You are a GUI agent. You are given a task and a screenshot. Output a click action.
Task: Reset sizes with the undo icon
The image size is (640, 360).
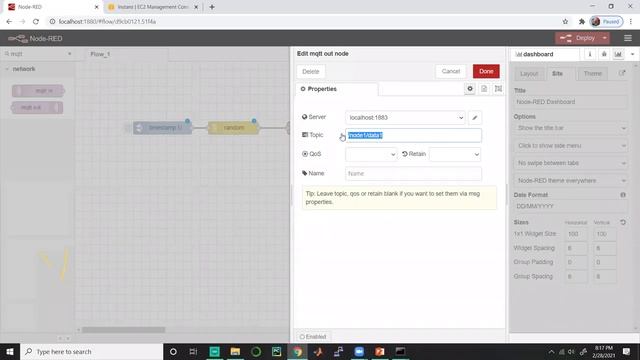tap(623, 222)
